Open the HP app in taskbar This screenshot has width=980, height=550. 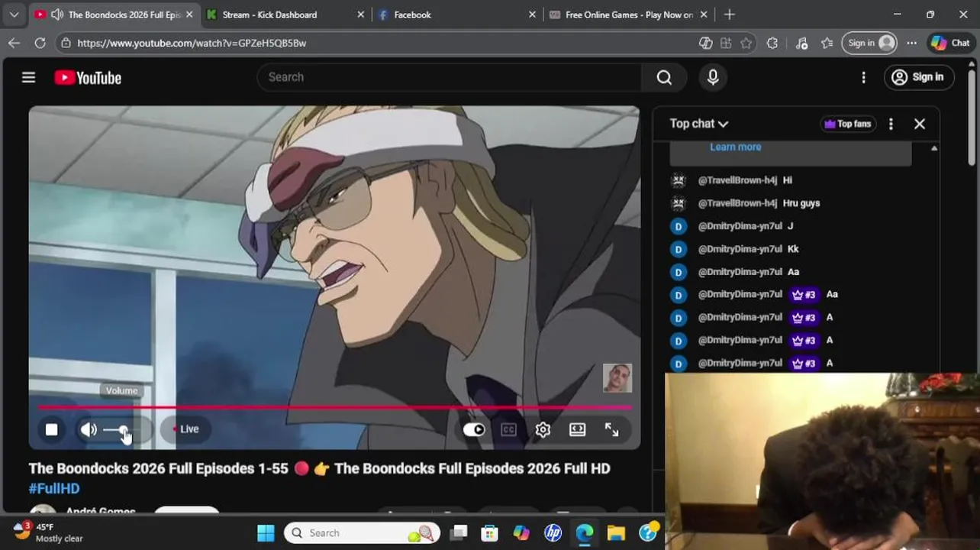coord(553,532)
